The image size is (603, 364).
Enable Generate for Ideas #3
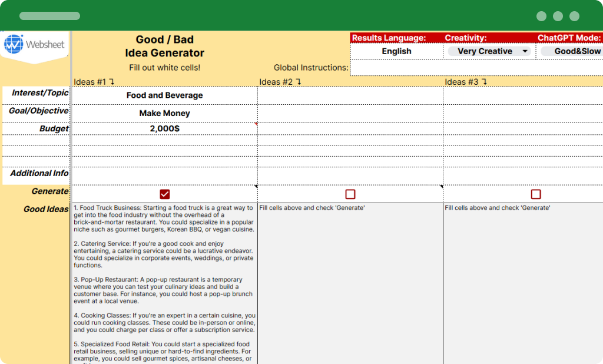[x=535, y=194]
